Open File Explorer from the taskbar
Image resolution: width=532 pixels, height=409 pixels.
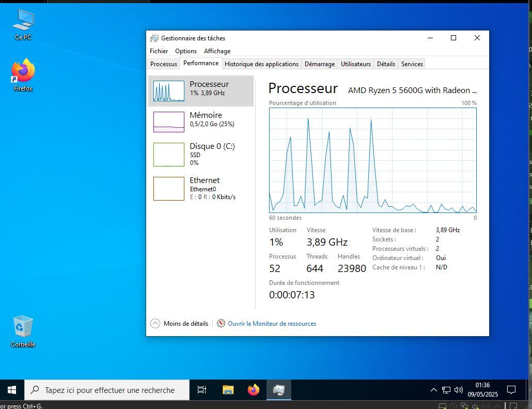[228, 390]
